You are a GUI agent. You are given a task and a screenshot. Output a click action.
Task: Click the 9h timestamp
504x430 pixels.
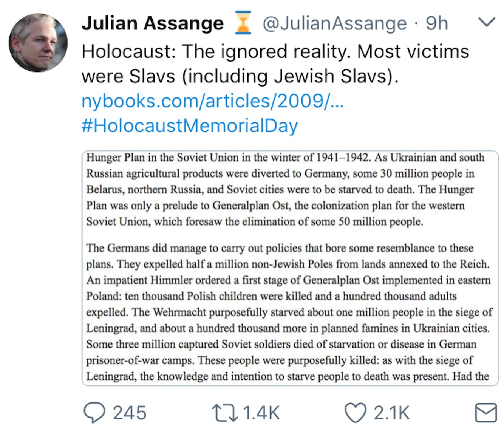coord(437,23)
